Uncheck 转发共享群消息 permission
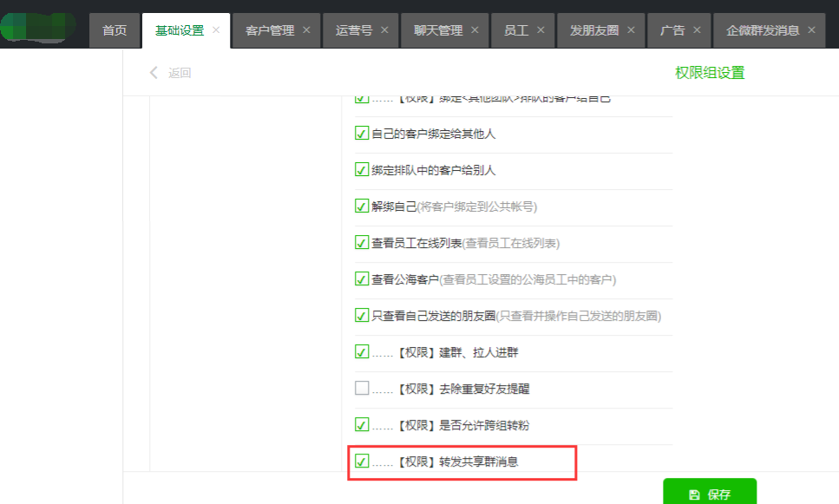The image size is (839, 504). pos(362,461)
